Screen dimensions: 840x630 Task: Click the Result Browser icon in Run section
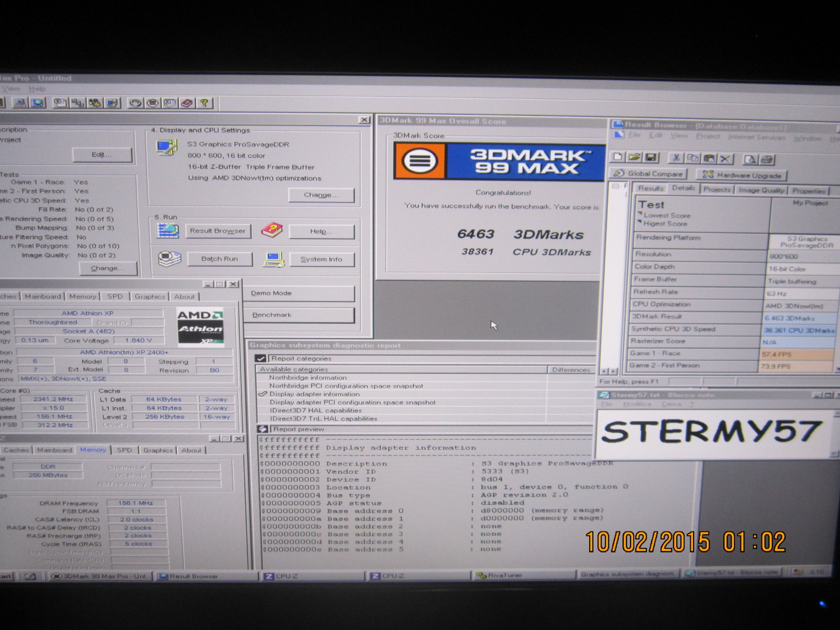tap(168, 231)
